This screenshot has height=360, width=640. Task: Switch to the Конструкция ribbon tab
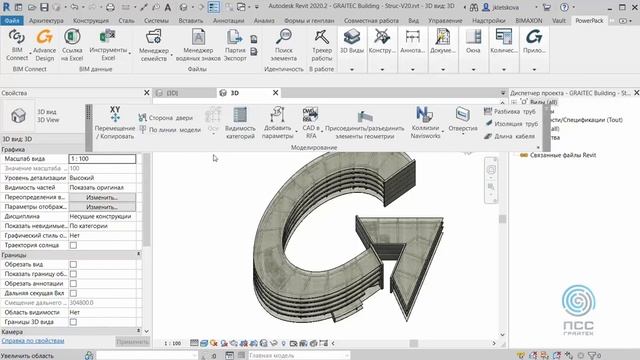91,20
